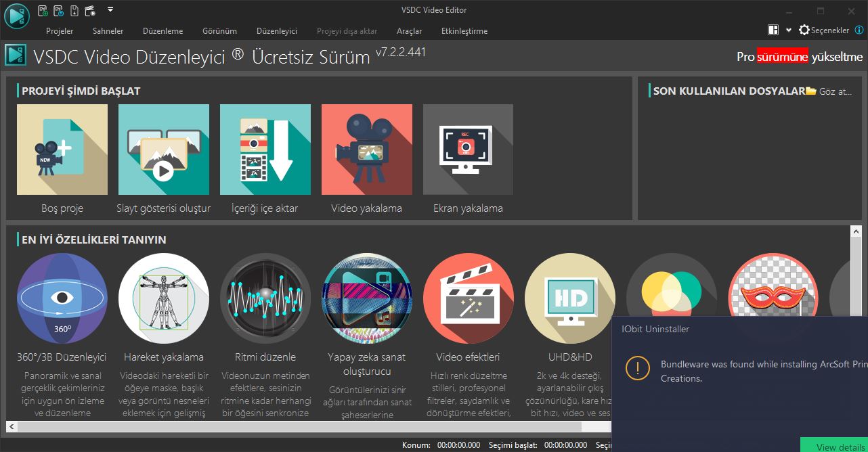Click the UHD&HD title text
The image size is (868, 452).
tap(570, 357)
